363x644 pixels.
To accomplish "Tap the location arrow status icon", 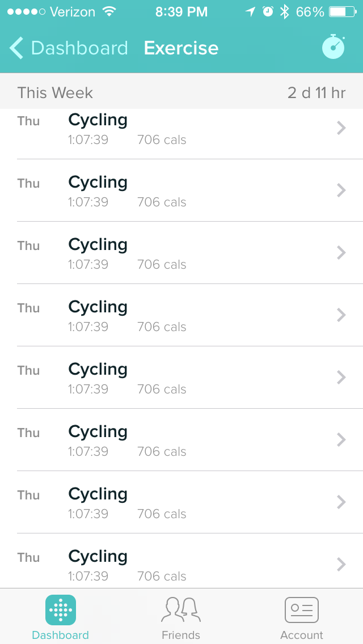I will click(250, 12).
